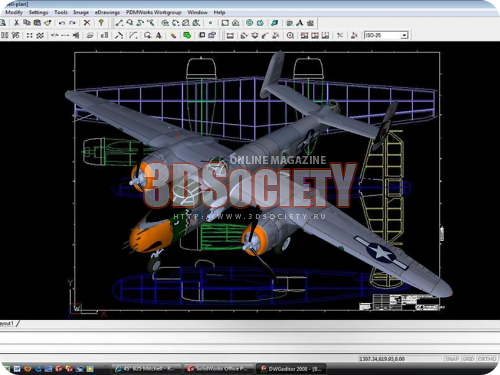Screen dimensions: 500x375
Task: Click the Redo arrow icon
Action: click(72, 23)
